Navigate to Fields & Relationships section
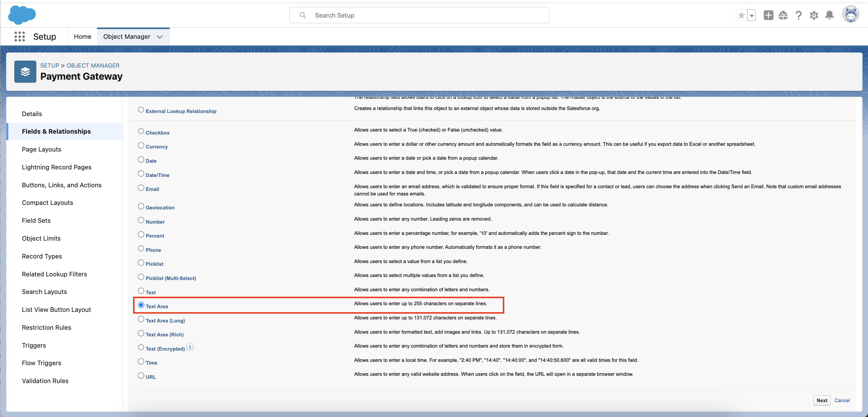 (x=56, y=131)
